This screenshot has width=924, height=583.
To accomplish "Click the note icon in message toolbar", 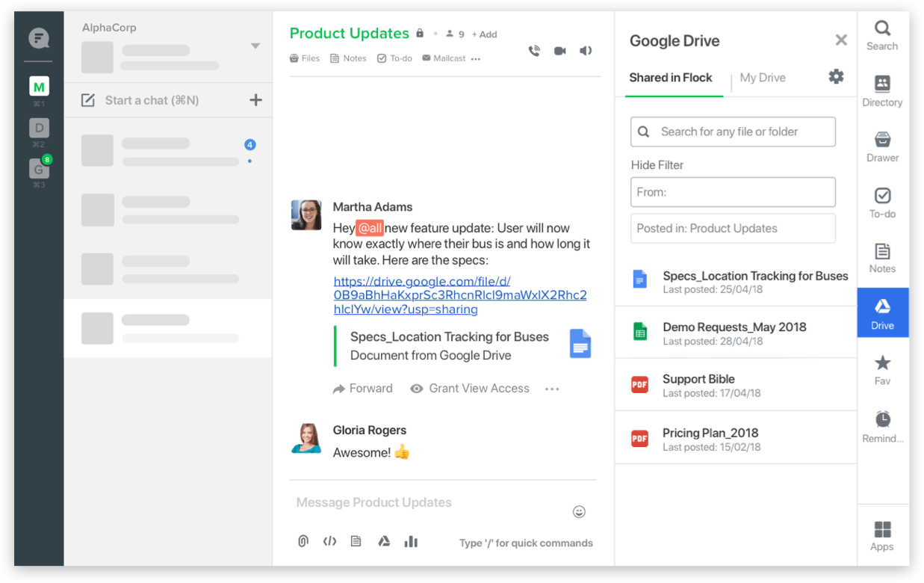I will (356, 541).
